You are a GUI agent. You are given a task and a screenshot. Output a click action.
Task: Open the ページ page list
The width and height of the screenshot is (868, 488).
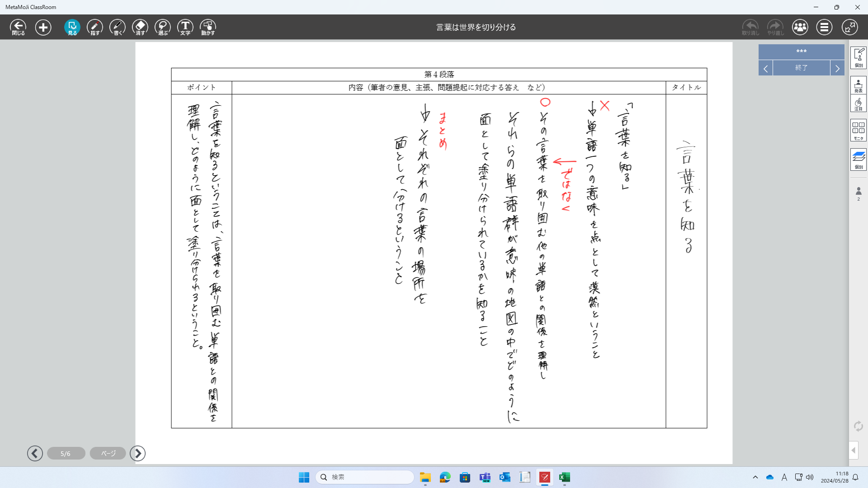108,453
